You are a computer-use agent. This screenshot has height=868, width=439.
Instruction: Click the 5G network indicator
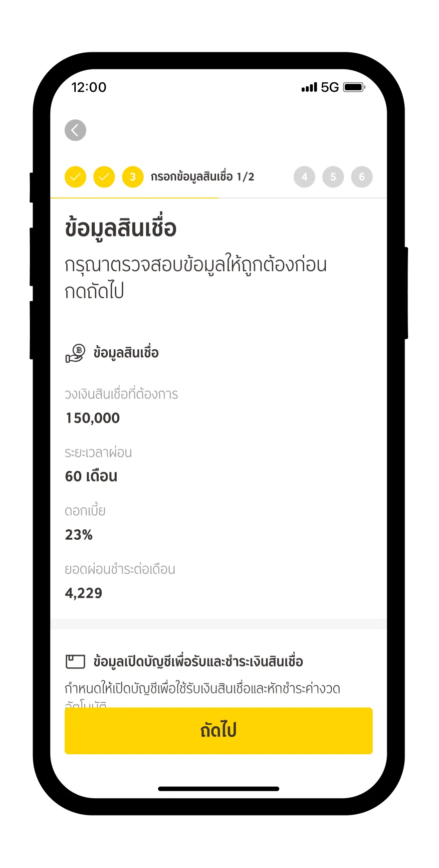coord(330,88)
